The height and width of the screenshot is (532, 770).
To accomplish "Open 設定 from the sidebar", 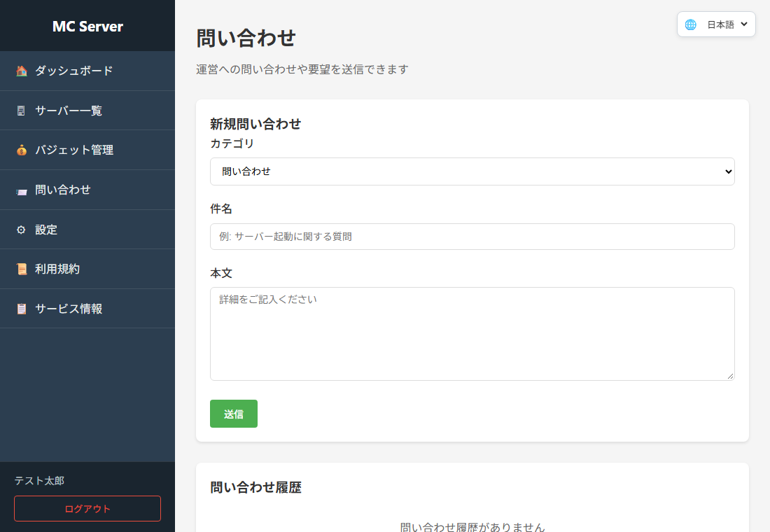I will pos(87,230).
